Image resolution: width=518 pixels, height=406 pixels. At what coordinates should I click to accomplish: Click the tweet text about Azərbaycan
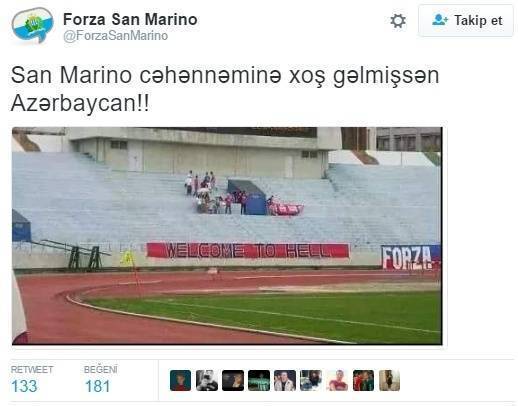tap(225, 89)
